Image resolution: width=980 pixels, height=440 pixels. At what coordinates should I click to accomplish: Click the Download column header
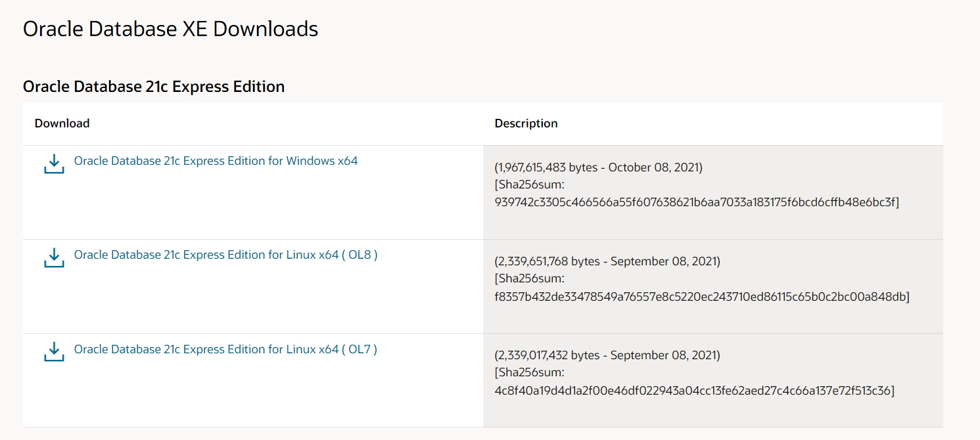coord(62,123)
